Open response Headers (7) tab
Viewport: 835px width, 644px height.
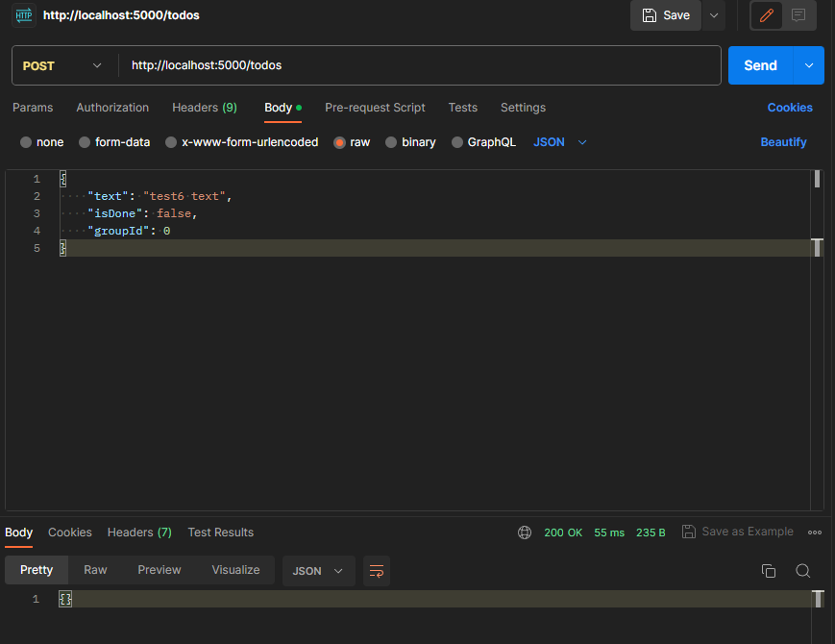click(139, 533)
